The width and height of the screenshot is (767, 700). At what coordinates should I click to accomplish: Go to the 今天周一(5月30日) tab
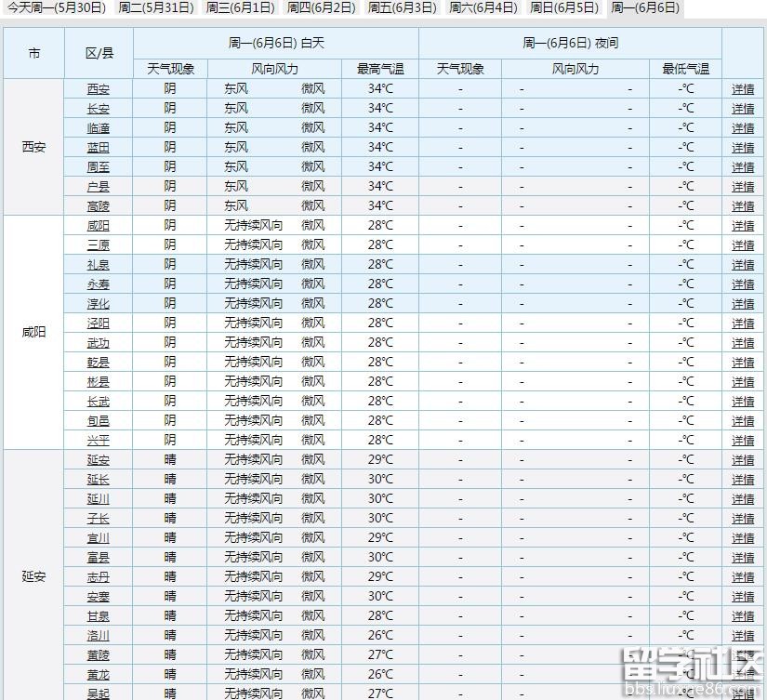(x=57, y=7)
